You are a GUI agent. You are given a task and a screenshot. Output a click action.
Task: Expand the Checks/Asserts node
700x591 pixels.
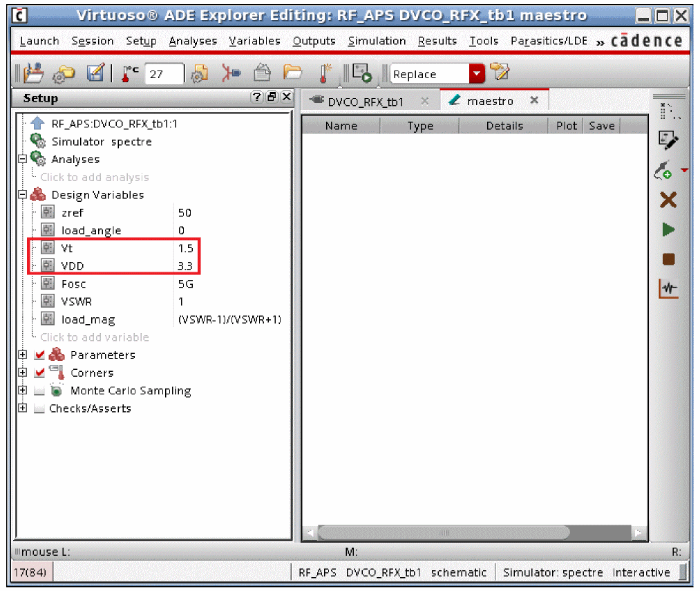pyautogui.click(x=22, y=408)
